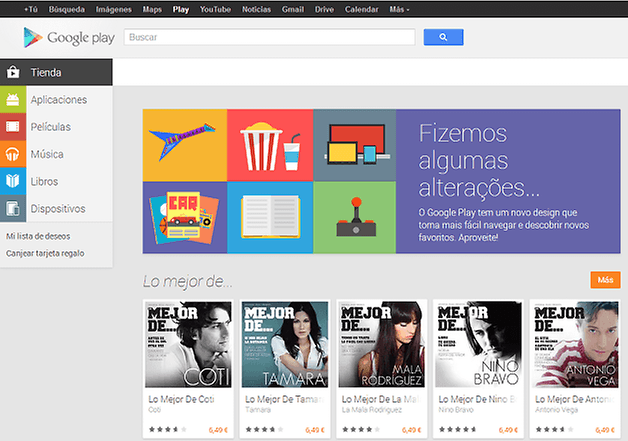This screenshot has width=628, height=441.
Task: Select Play in the top bar
Action: (x=181, y=9)
